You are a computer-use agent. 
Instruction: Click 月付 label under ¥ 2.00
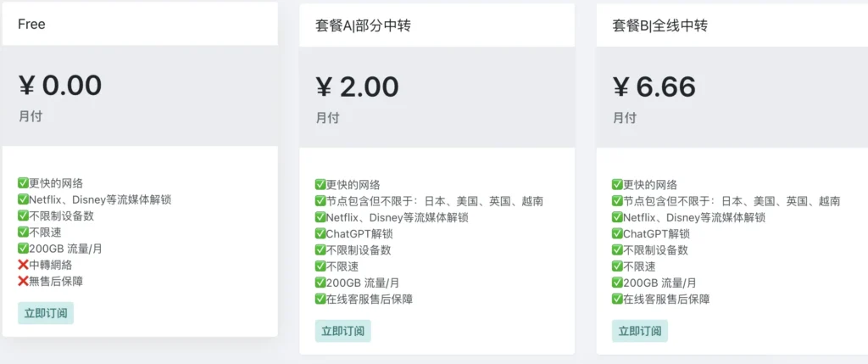click(328, 118)
